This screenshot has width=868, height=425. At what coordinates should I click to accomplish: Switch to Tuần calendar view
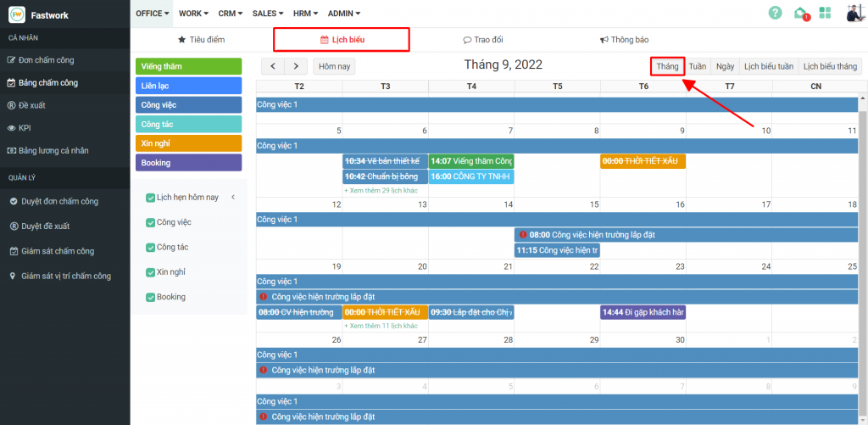pyautogui.click(x=697, y=66)
